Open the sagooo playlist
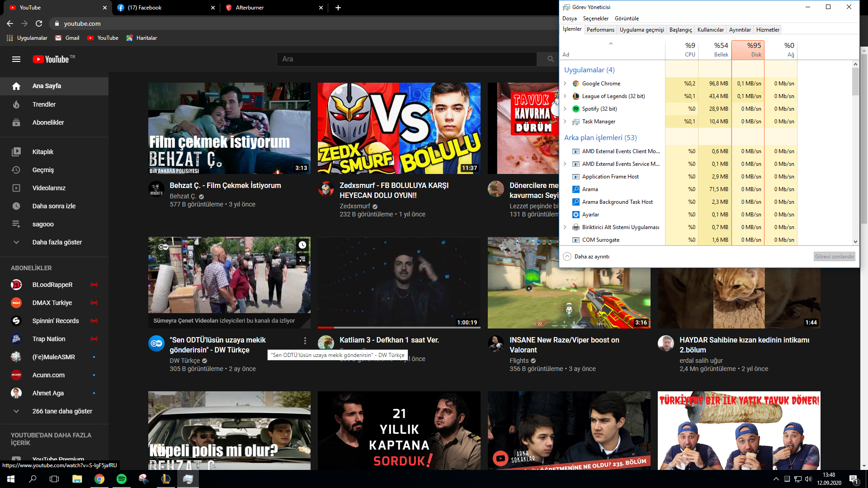The image size is (868, 488). [x=54, y=224]
